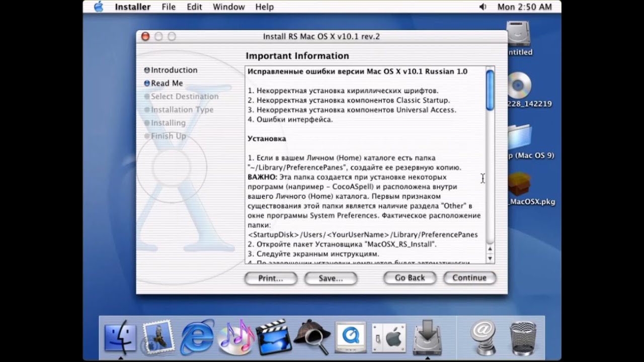
Task: Open the Edit menu
Action: 194,7
